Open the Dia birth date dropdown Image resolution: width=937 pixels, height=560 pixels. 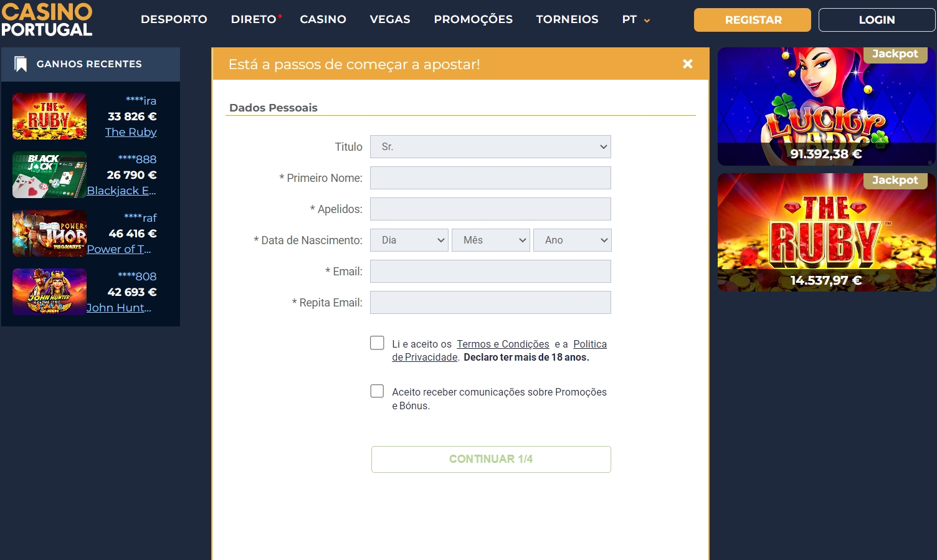click(x=409, y=240)
